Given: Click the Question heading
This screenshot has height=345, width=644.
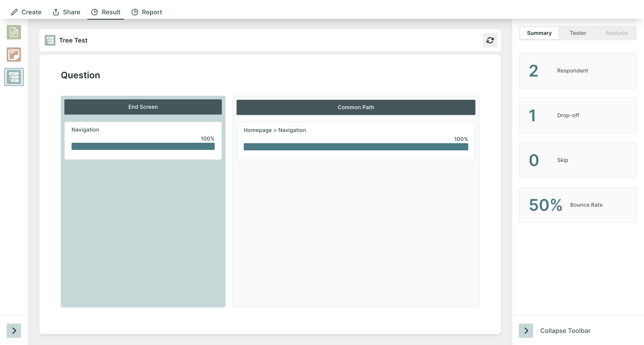Looking at the screenshot, I should pyautogui.click(x=80, y=75).
